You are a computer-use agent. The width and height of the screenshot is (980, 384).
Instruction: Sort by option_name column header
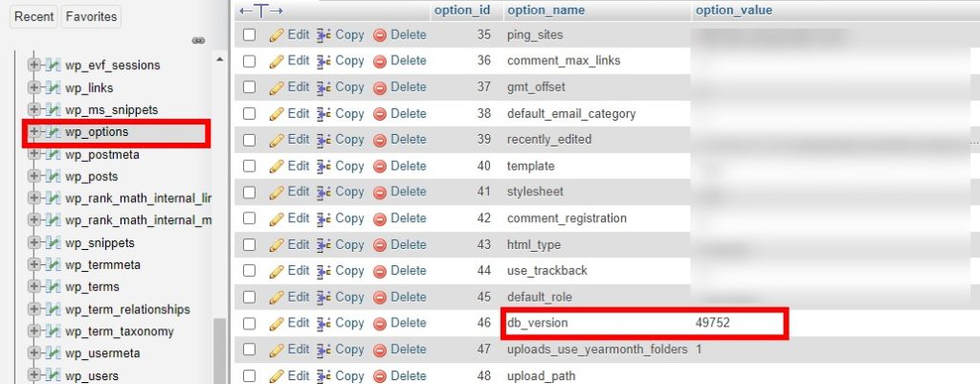click(546, 10)
